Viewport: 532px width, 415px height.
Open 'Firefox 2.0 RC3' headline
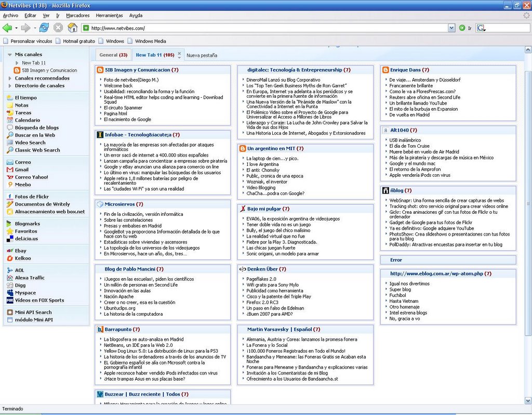coord(262,302)
